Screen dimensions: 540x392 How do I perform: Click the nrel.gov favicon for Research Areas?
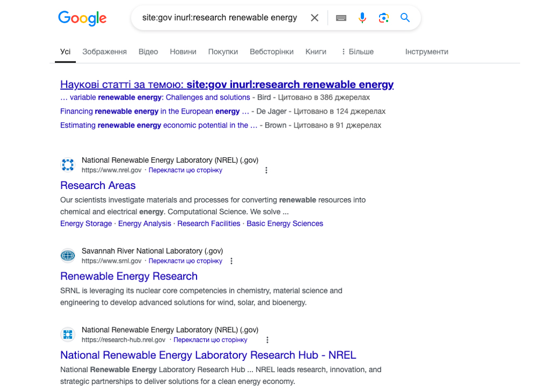(x=68, y=165)
